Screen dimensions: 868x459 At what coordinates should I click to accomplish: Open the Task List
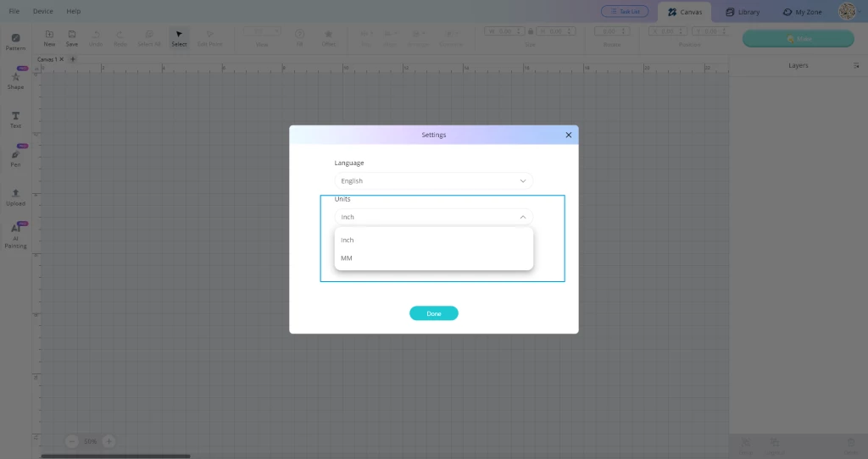point(625,11)
